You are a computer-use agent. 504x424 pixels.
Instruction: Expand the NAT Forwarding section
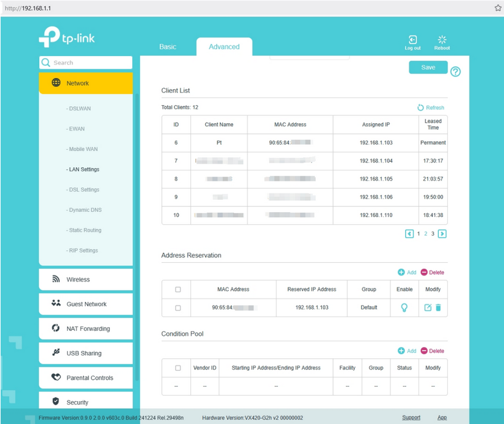point(86,329)
